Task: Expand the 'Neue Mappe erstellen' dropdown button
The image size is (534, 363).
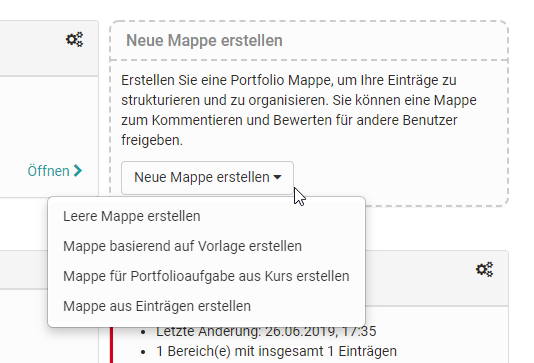Action: (x=207, y=178)
